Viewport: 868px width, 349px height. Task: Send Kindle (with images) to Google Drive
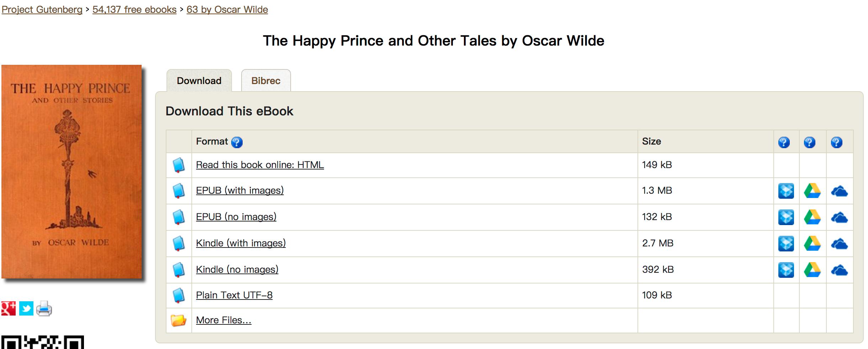[812, 244]
